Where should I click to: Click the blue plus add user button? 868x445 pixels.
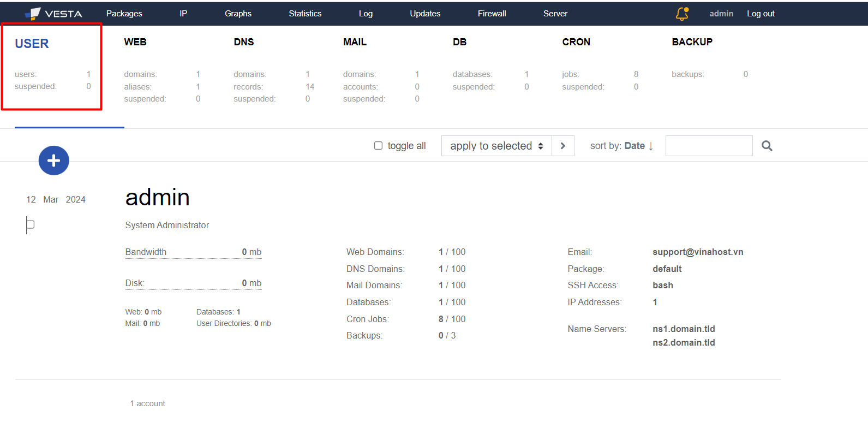(x=53, y=161)
